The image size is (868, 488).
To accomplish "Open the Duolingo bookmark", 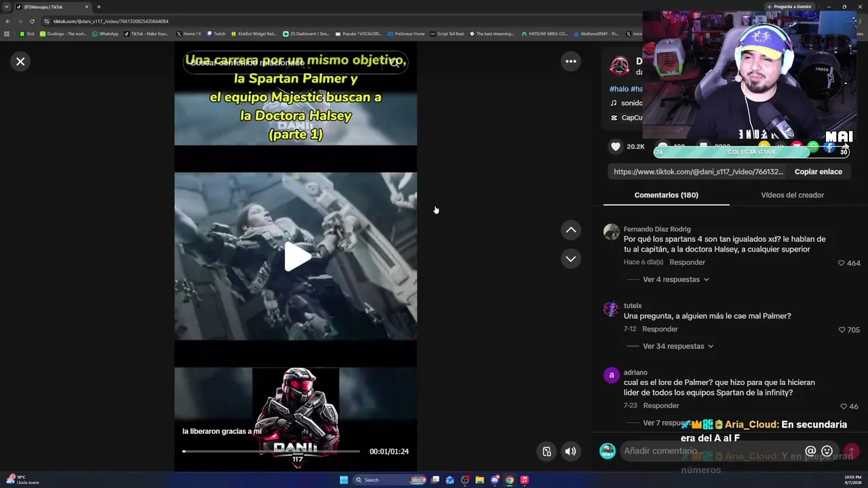I will click(x=63, y=34).
